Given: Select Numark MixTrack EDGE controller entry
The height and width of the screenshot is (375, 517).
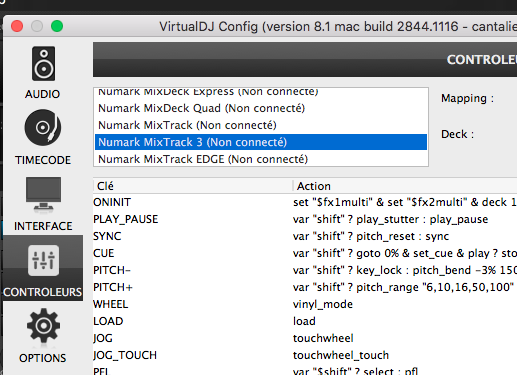Looking at the screenshot, I should coord(261,159).
